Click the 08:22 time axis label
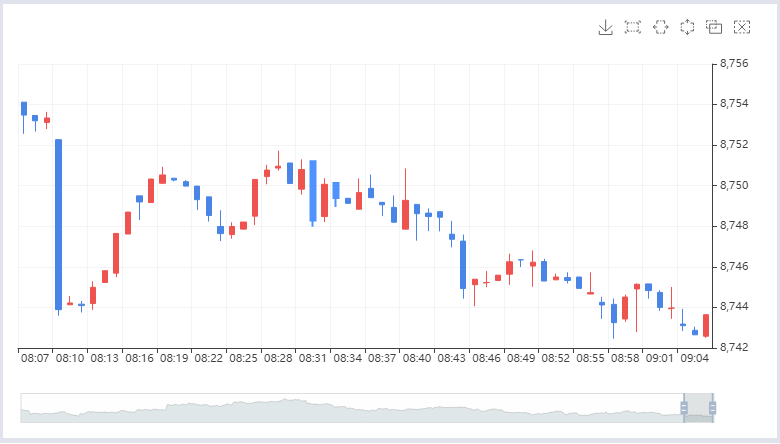Screen dimensions: 780x444 pos(208,358)
